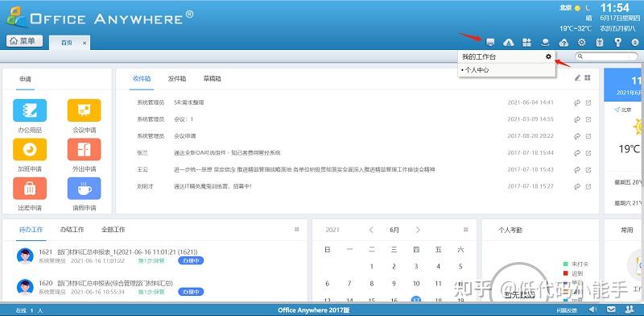The height and width of the screenshot is (316, 644).
Task: Open the 菜单 main menu button
Action: 24,41
